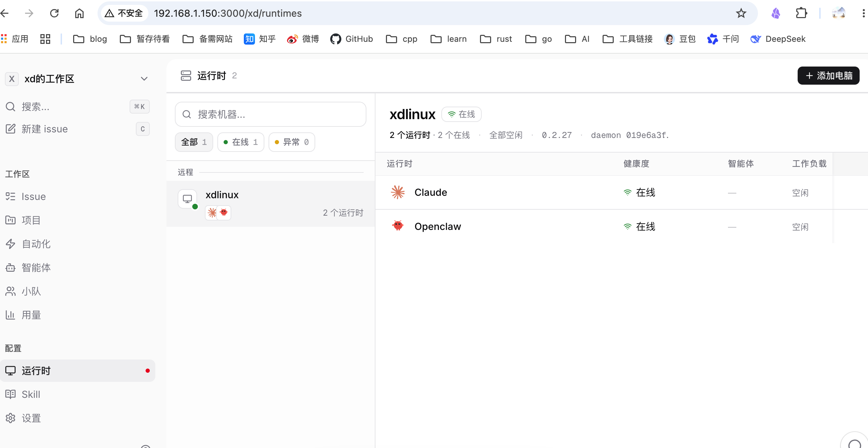Viewport: 868px width, 448px height.
Task: Click the Claude icon under xdlinux card
Action: click(212, 213)
